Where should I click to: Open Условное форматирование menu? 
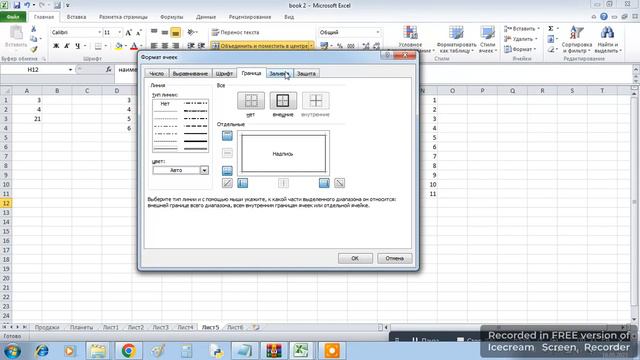pos(410,39)
